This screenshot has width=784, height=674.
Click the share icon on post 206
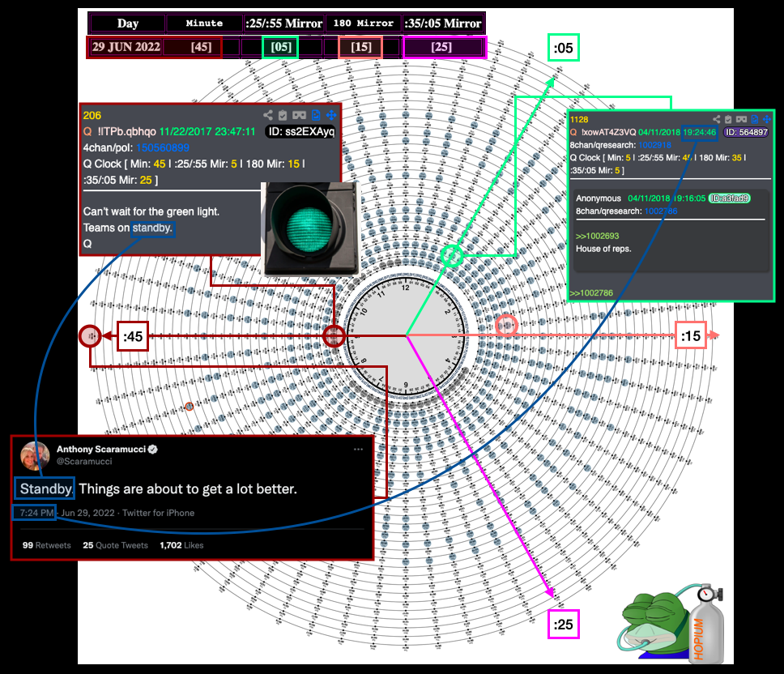(x=268, y=115)
